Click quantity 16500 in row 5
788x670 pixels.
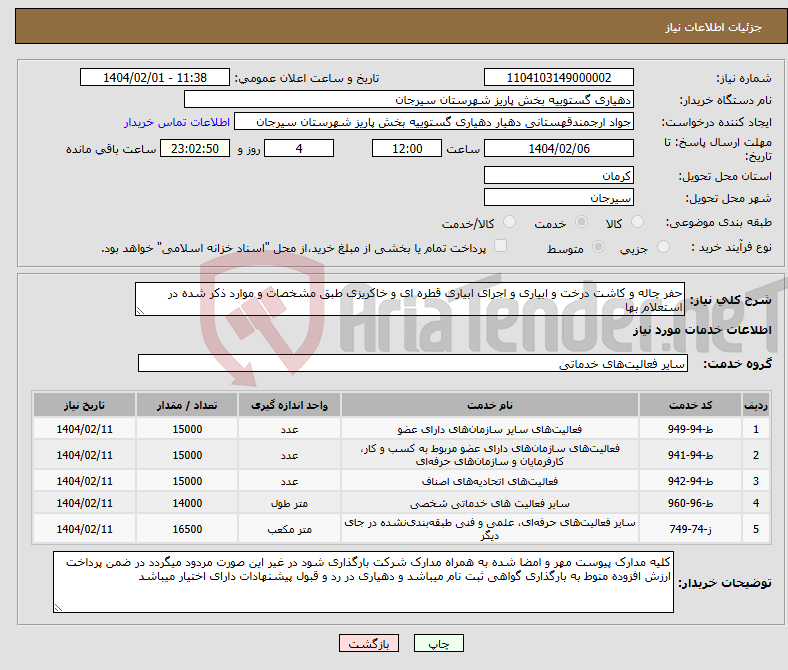tap(187, 529)
